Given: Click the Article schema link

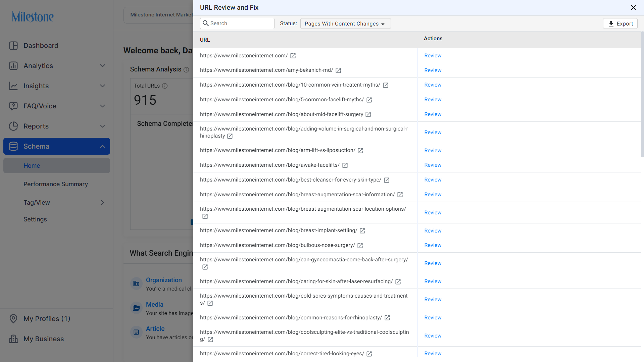Looking at the screenshot, I should click(155, 329).
